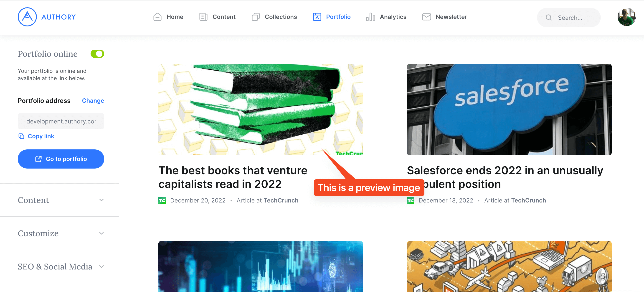The image size is (644, 292).
Task: Expand the Customize sidebar section
Action: click(x=61, y=233)
